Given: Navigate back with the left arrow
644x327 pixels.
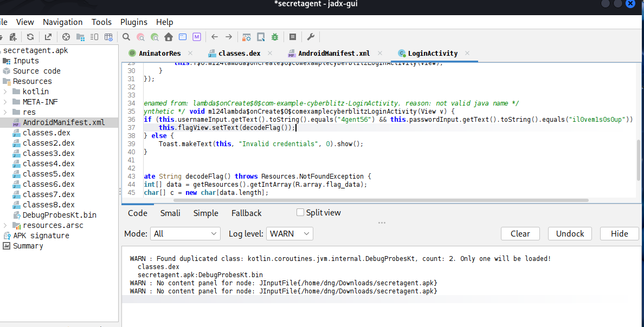Looking at the screenshot, I should (x=214, y=37).
